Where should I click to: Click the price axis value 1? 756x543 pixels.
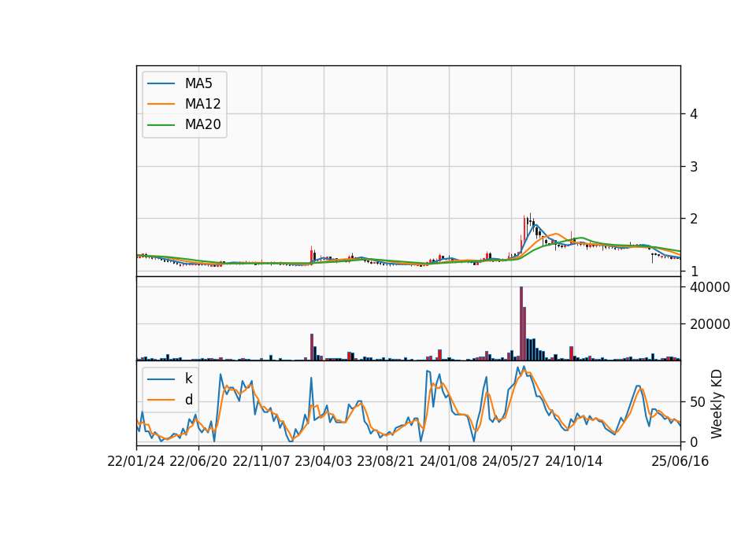[x=694, y=271]
